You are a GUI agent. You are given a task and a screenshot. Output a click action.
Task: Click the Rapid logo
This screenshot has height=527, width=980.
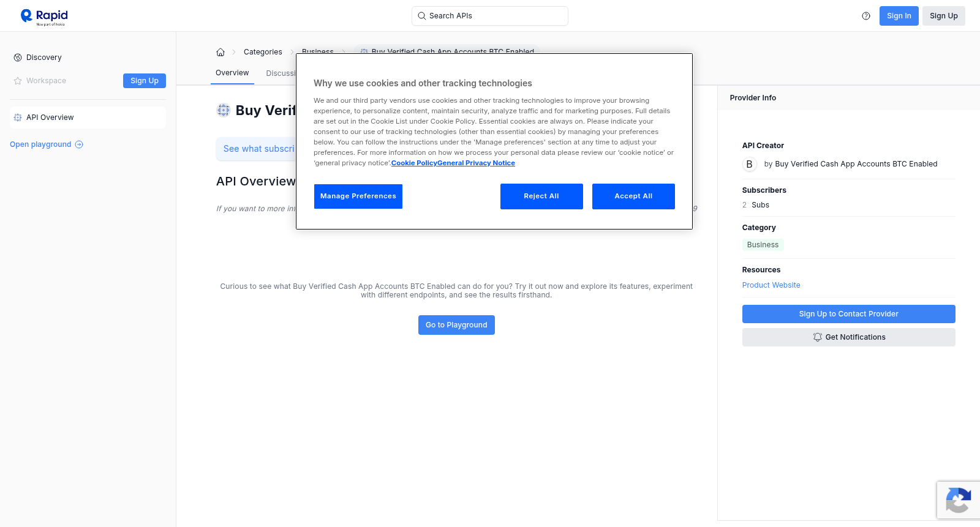pos(43,17)
